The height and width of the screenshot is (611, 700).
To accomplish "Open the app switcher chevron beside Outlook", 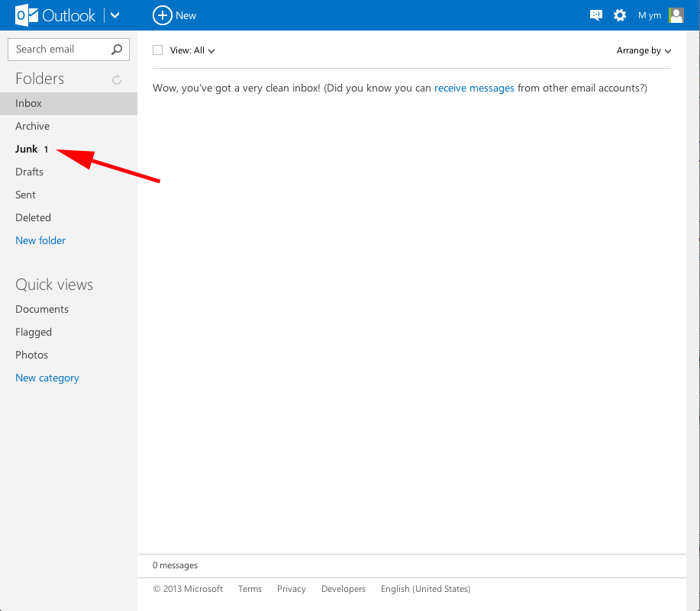I will coord(115,15).
